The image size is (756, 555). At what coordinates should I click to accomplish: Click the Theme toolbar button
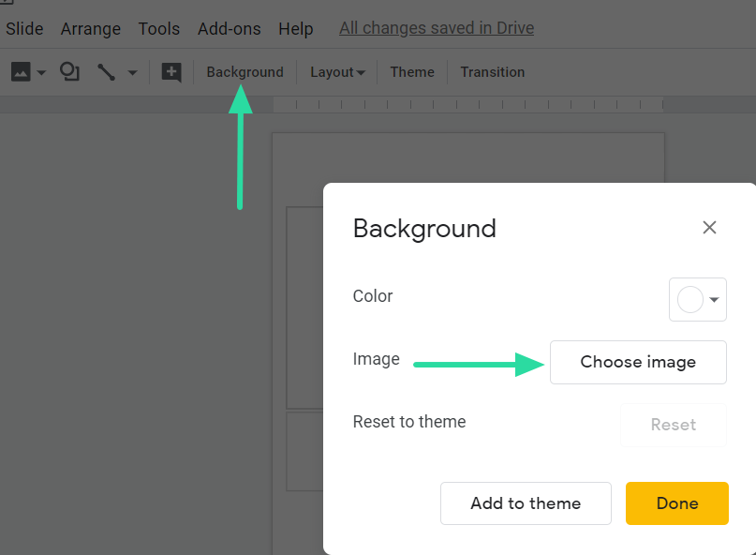412,72
